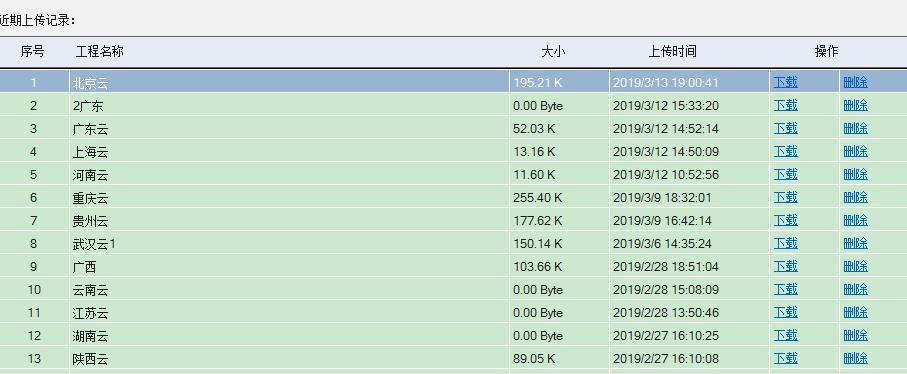The height and width of the screenshot is (374, 907).
Task: Delete the 江苏云 record
Action: pyautogui.click(x=856, y=312)
